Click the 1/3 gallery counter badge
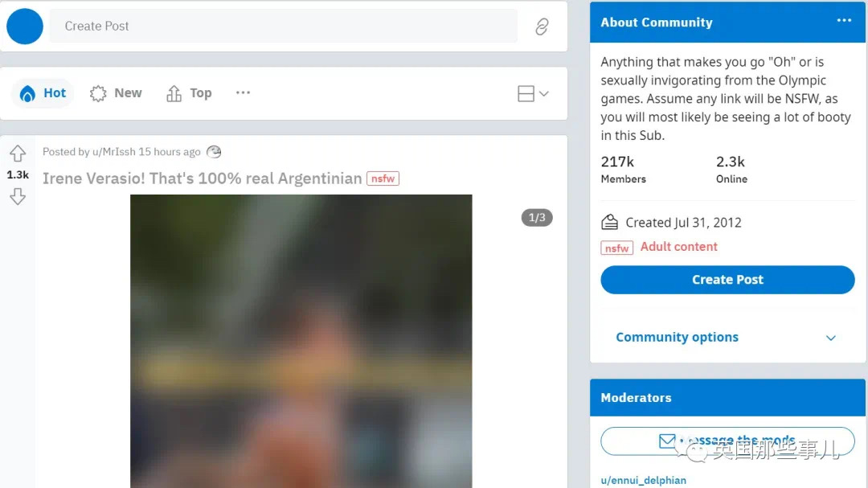This screenshot has width=868, height=488. 537,218
